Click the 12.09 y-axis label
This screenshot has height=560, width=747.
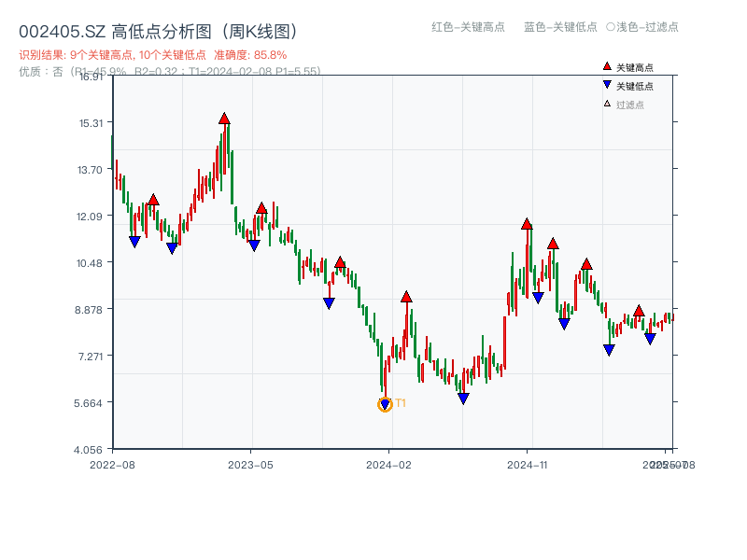(x=90, y=217)
